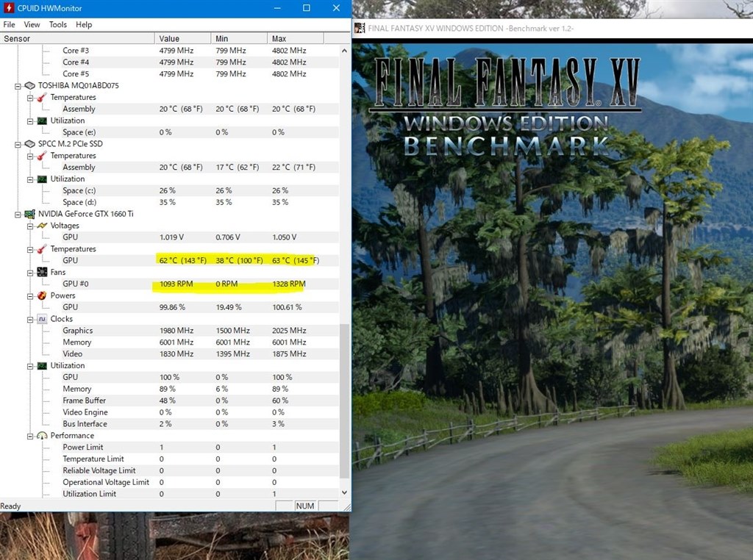This screenshot has height=560, width=753.
Task: Click the Voltages lightning icon under NVIDIA
Action: point(42,225)
